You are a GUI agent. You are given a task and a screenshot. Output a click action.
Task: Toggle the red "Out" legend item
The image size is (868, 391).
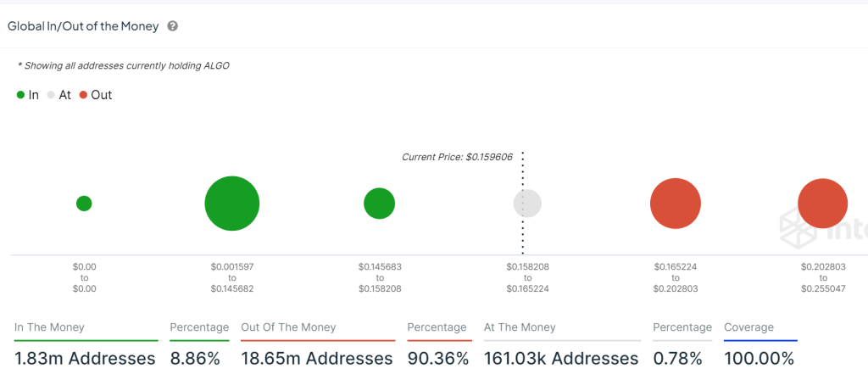pos(96,95)
